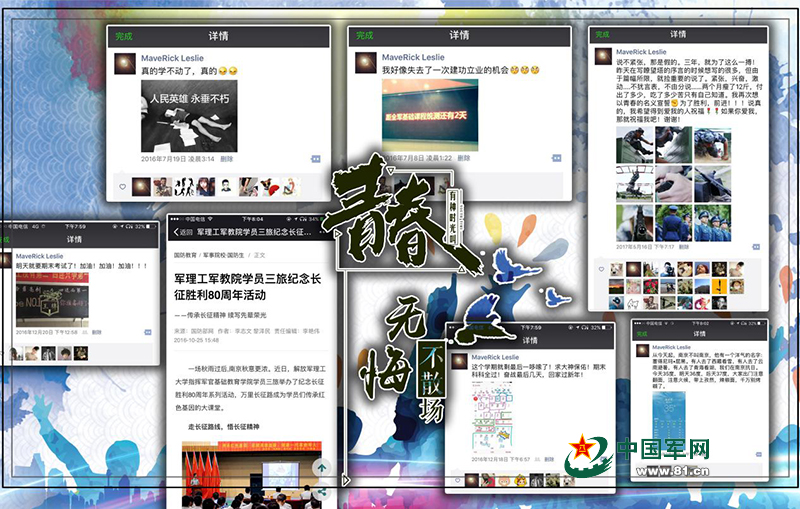Viewport: 800px width, 509px height.
Task: Click the timestamp 2016年7月19日 凌晨3:14
Action: click(178, 159)
